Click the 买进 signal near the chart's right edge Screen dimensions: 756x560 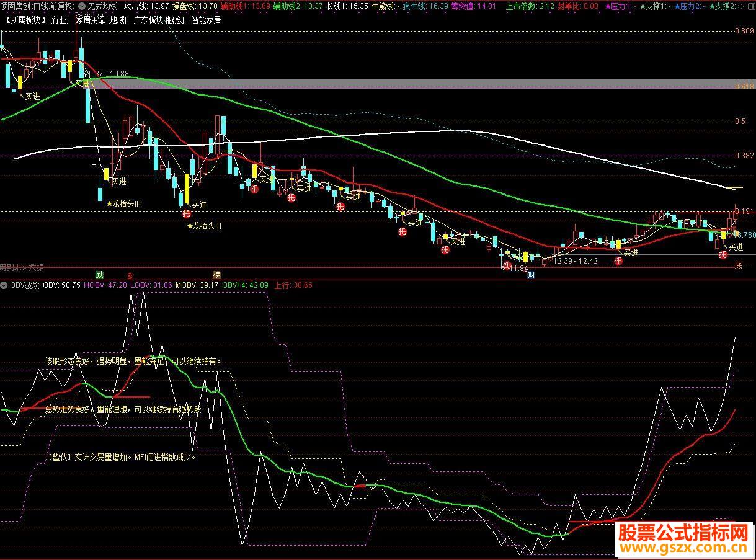736,247
